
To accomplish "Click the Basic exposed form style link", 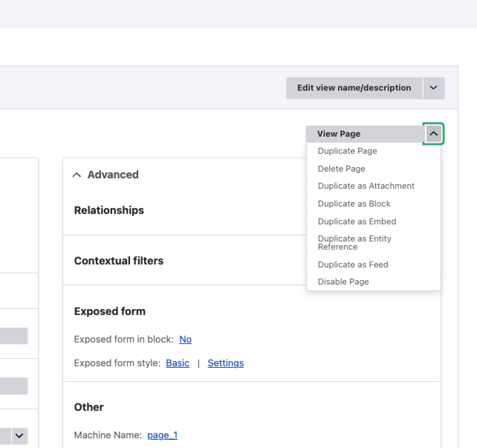I will (178, 363).
